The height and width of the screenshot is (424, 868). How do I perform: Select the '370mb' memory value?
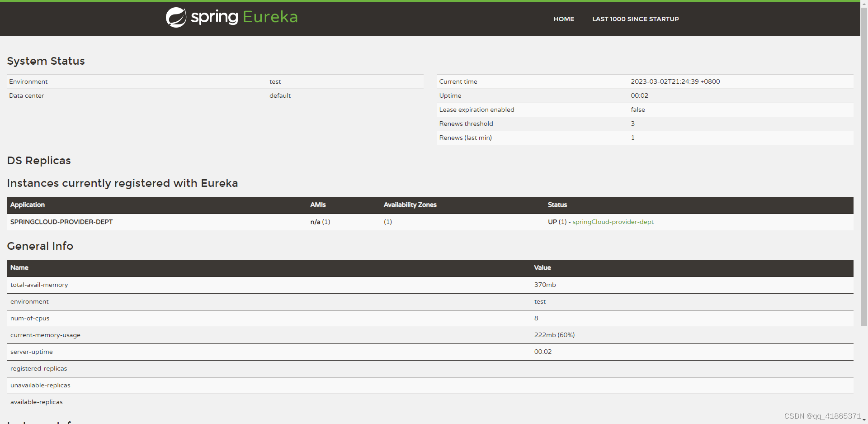tap(545, 285)
